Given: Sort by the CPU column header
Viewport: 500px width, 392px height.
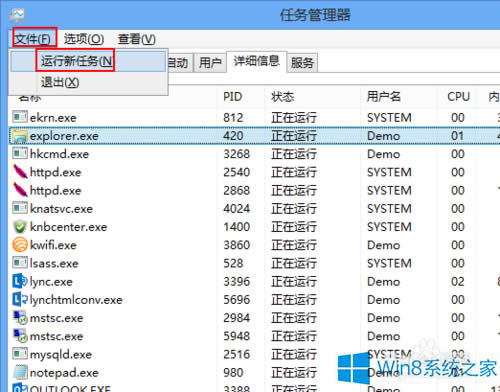Looking at the screenshot, I should point(459,97).
